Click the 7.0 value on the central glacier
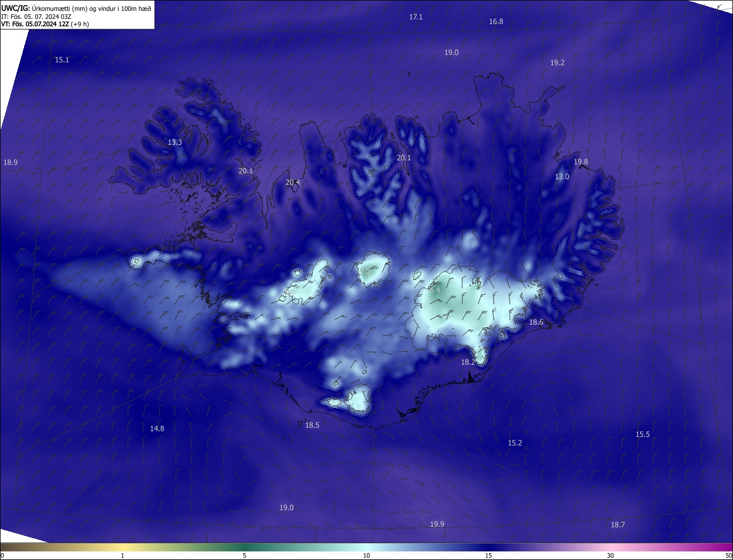 (365, 273)
